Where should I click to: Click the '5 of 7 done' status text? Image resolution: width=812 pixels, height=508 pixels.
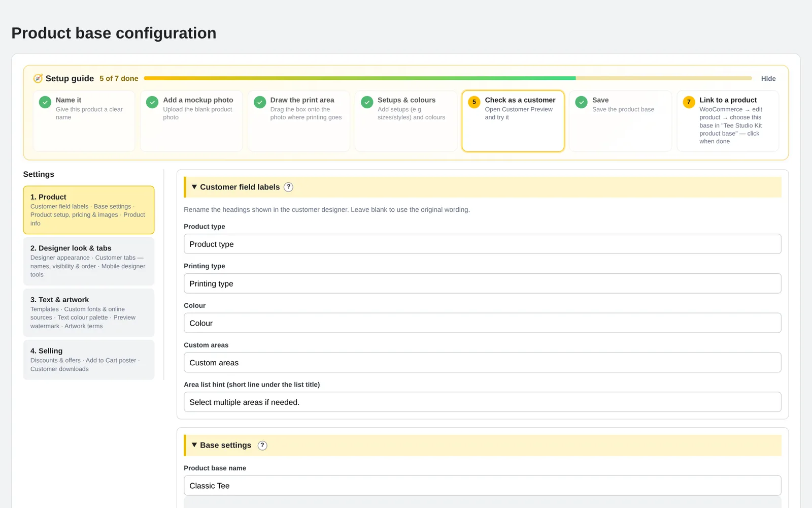[x=119, y=78]
